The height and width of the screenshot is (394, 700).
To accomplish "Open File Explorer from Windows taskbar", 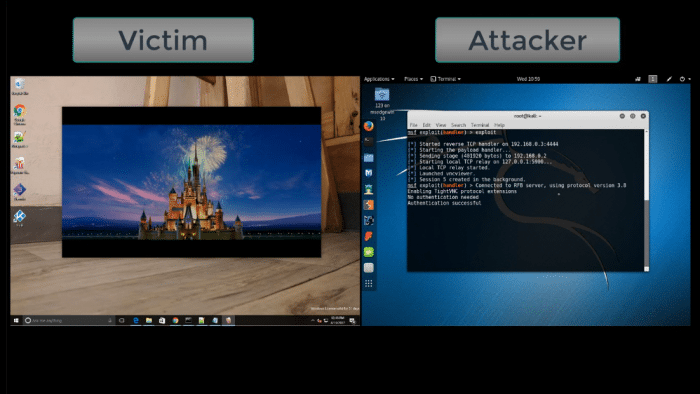I will tap(149, 320).
